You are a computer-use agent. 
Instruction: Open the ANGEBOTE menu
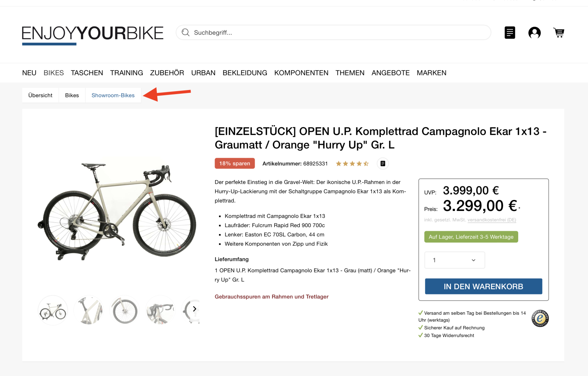click(x=390, y=73)
